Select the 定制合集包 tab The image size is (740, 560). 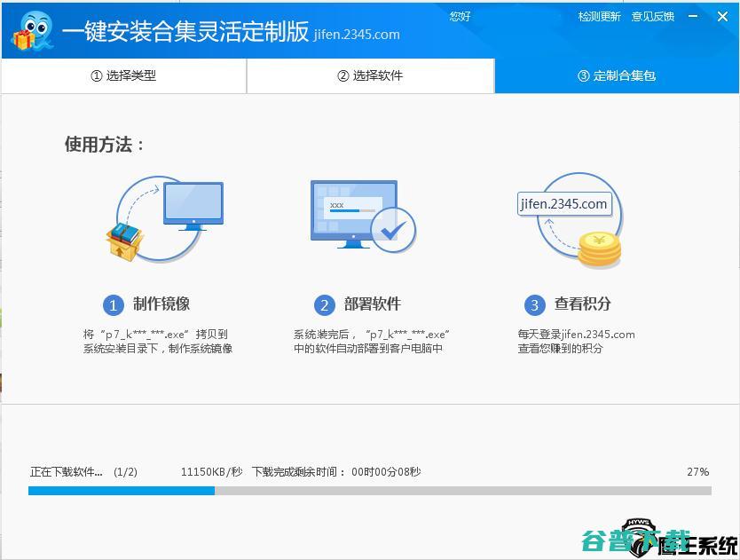[x=617, y=76]
